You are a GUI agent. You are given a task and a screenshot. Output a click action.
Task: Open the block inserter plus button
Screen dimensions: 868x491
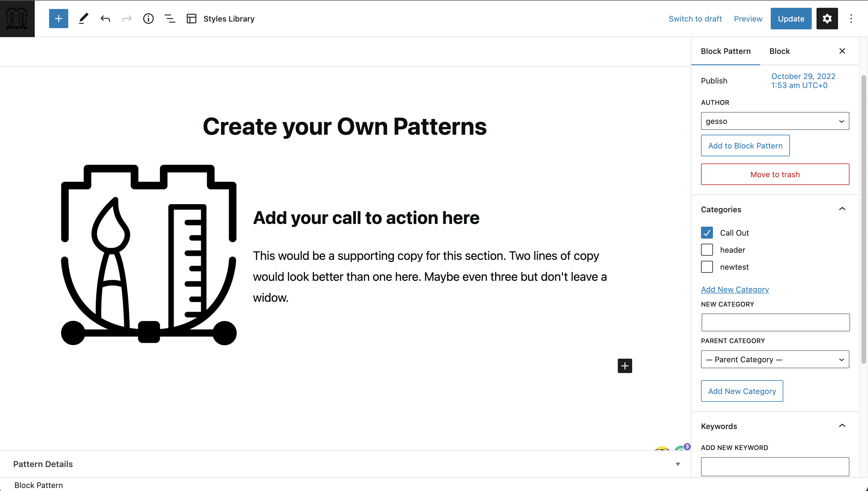tap(59, 19)
